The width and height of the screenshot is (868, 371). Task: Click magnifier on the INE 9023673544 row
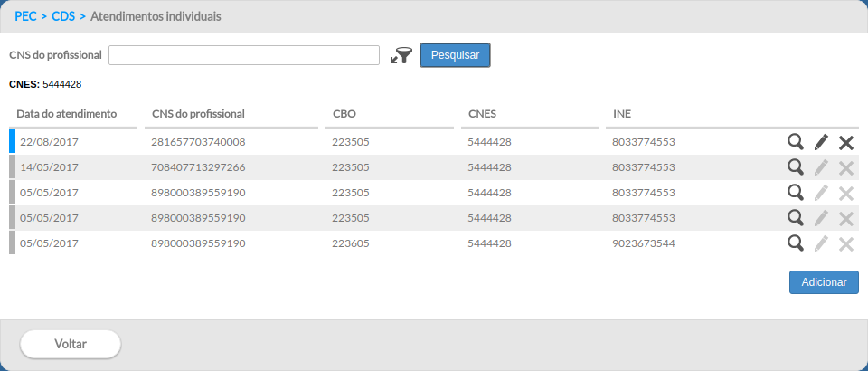[796, 243]
